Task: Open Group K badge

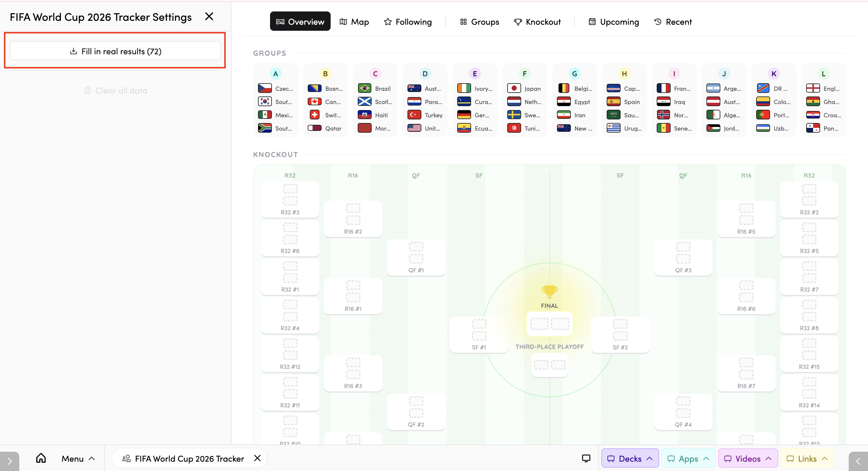Action: [x=774, y=74]
